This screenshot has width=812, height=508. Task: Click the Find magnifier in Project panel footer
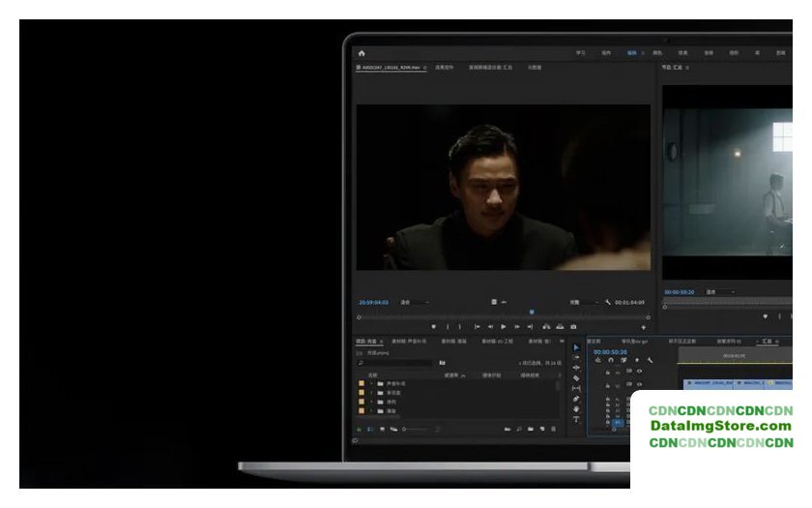click(x=519, y=430)
